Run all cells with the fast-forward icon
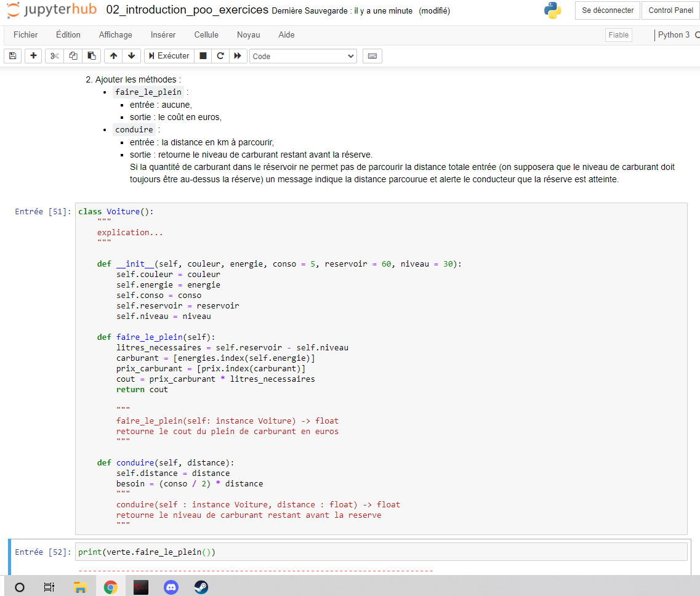The image size is (700, 596). 238,55
